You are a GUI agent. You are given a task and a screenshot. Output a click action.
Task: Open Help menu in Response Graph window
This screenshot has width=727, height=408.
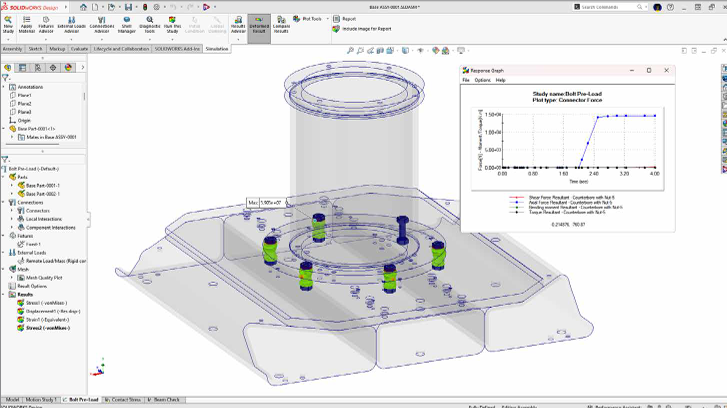(501, 80)
